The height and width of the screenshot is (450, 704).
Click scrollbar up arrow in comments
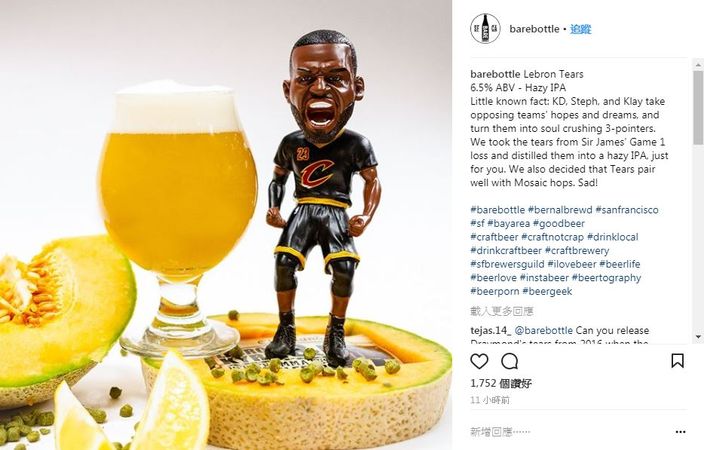pos(698,66)
